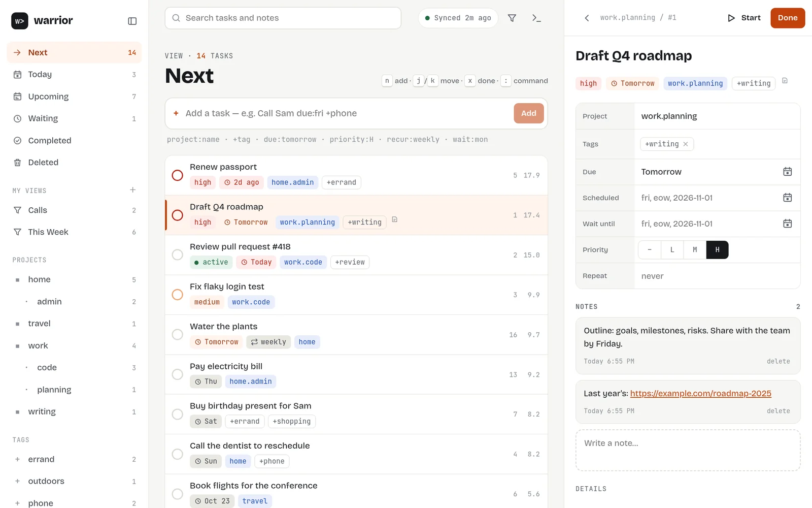Viewport: 812px width, 508px height.
Task: Mark Renew passport task complete
Action: tap(177, 175)
